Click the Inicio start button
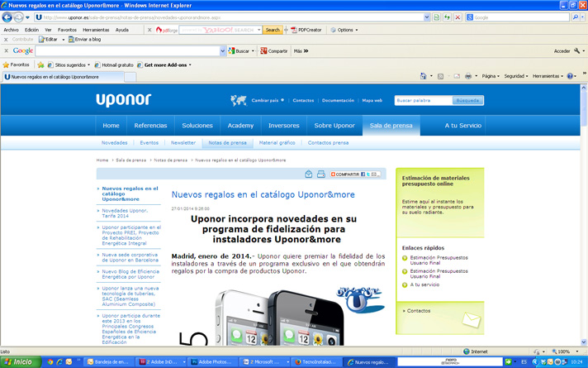588x368 pixels. pyautogui.click(x=19, y=362)
